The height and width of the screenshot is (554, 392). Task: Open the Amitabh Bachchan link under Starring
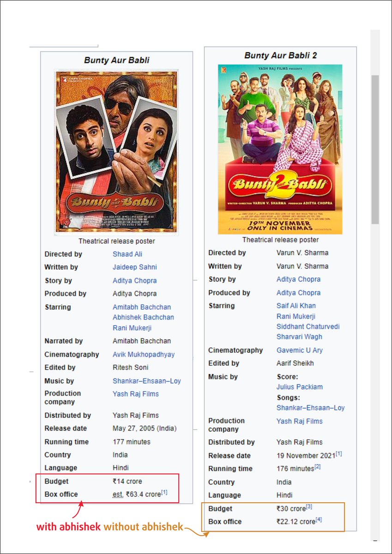[142, 307]
